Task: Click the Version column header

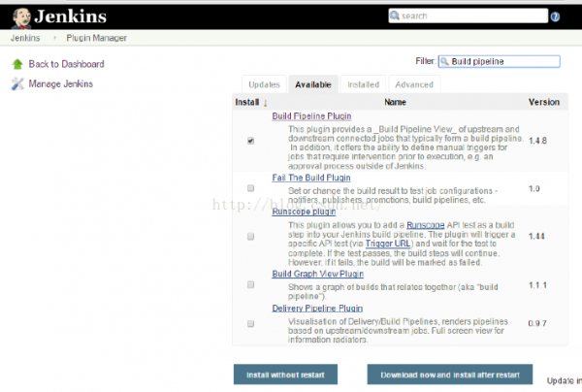Action: (544, 102)
